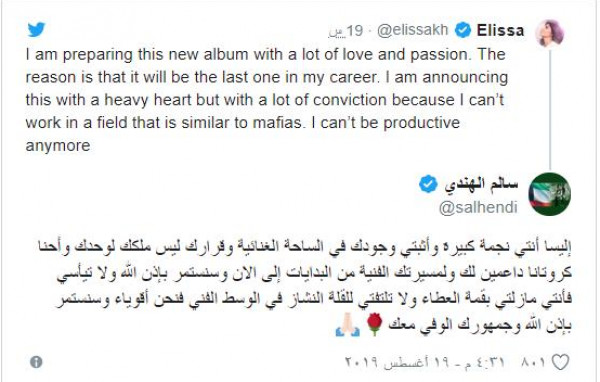Click the ٤:٣١ م time in the footer
The height and width of the screenshot is (382, 600).
(x=485, y=362)
